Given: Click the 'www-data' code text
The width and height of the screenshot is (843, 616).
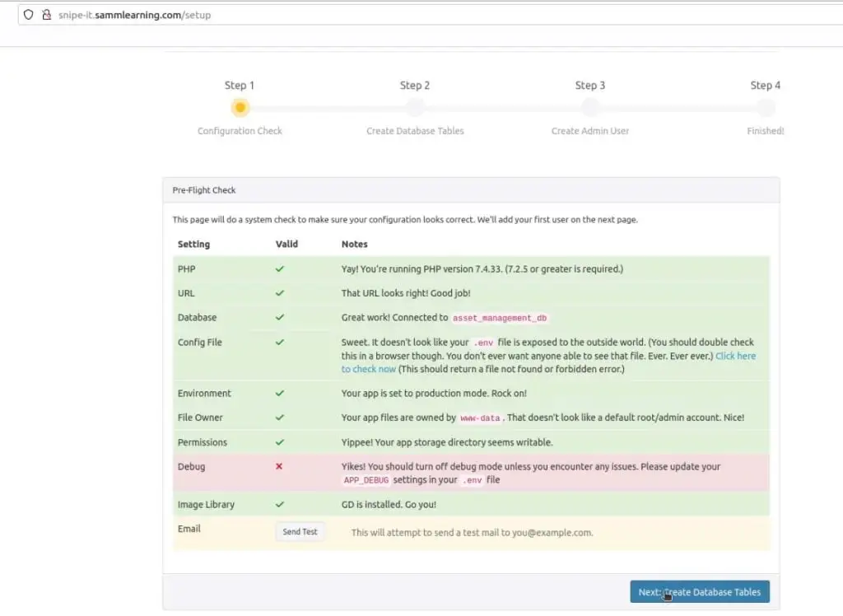Looking at the screenshot, I should click(x=480, y=418).
